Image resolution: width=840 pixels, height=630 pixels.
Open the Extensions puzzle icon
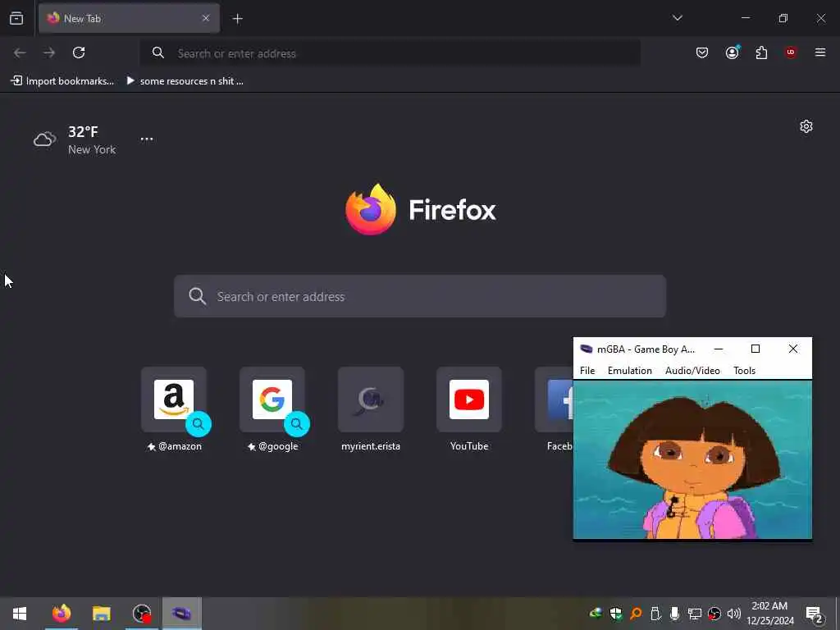click(761, 52)
